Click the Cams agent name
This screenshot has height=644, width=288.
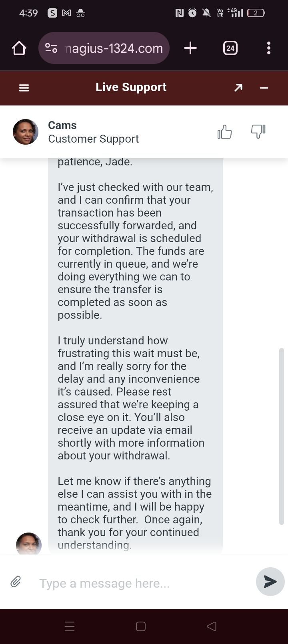(62, 125)
